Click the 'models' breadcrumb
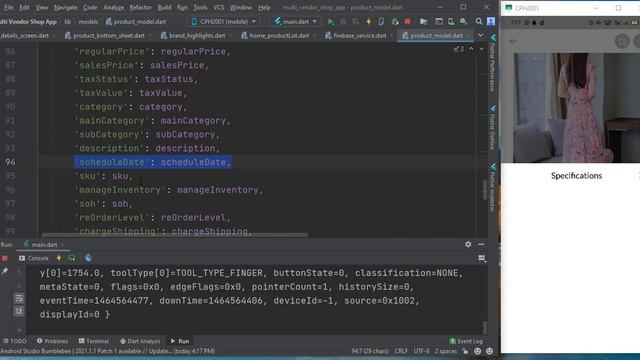The width and height of the screenshot is (640, 360). pyautogui.click(x=88, y=22)
